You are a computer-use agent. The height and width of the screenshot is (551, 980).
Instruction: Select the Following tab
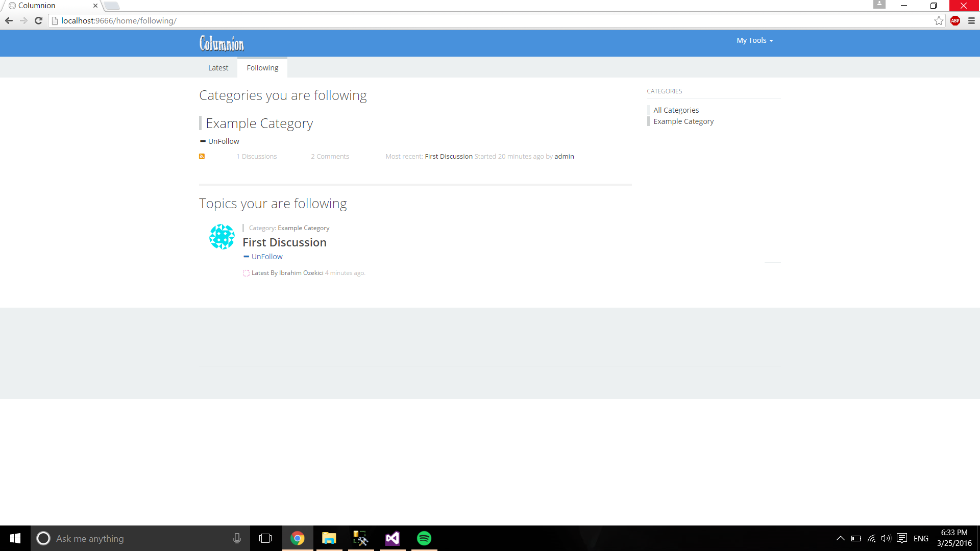[262, 68]
